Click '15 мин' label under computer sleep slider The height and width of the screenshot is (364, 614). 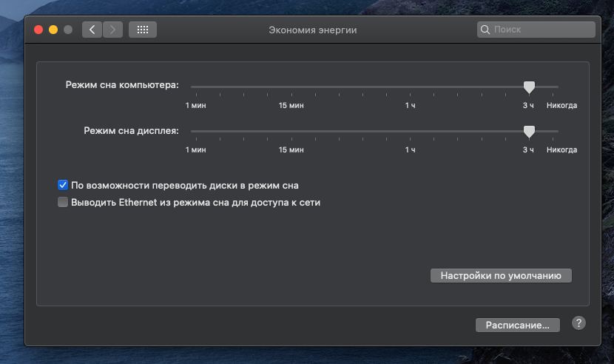[x=291, y=105]
